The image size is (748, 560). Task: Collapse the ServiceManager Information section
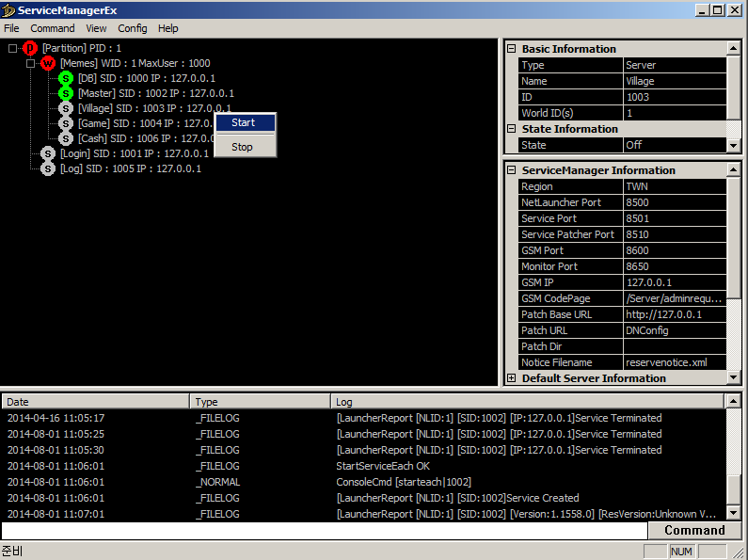512,170
